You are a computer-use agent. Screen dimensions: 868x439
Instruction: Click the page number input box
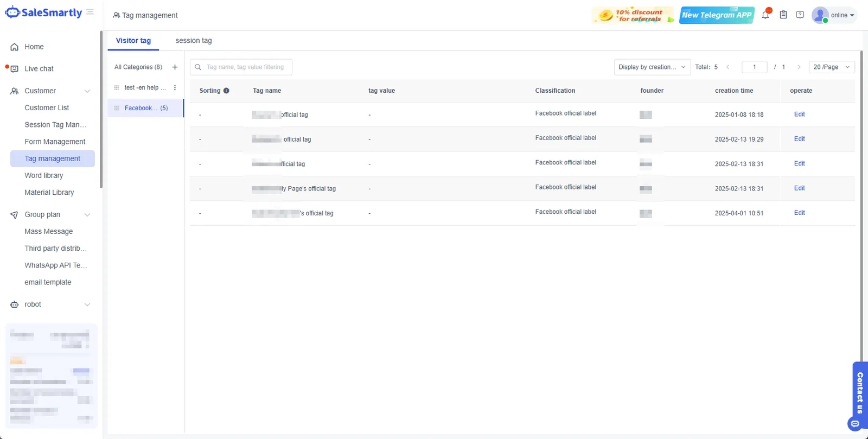pyautogui.click(x=754, y=67)
